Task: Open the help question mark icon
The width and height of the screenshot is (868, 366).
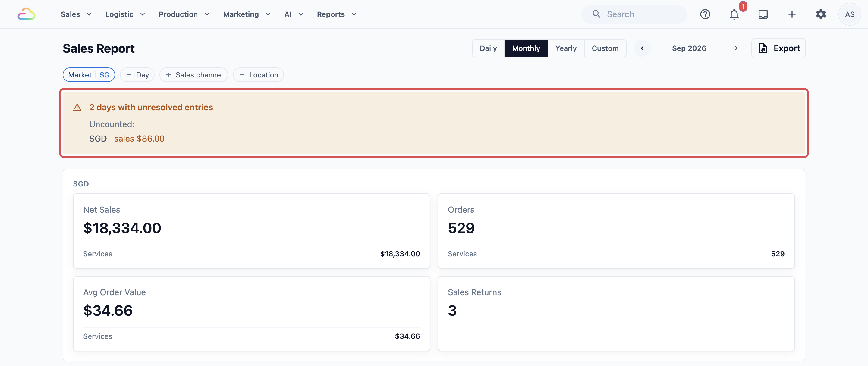Action: (x=705, y=14)
